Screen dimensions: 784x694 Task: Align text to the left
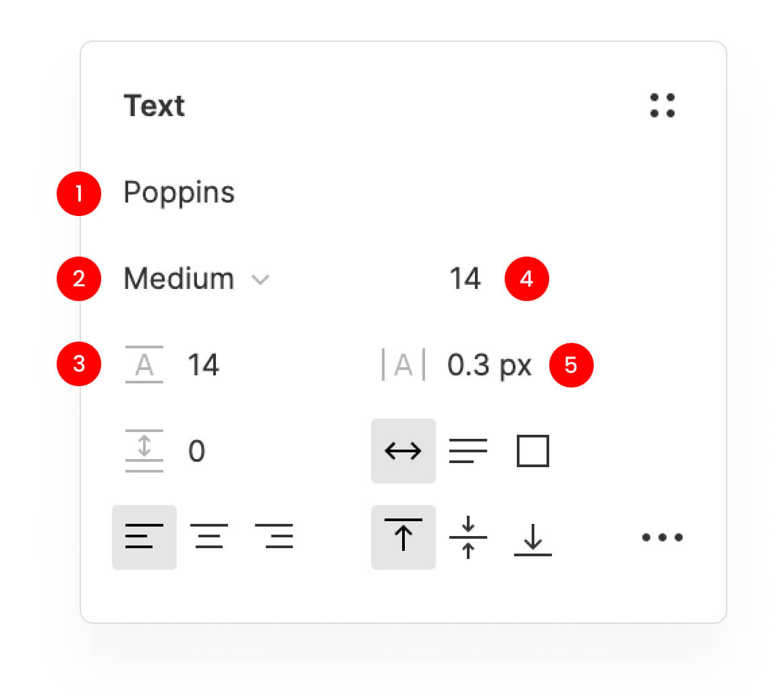tap(144, 537)
